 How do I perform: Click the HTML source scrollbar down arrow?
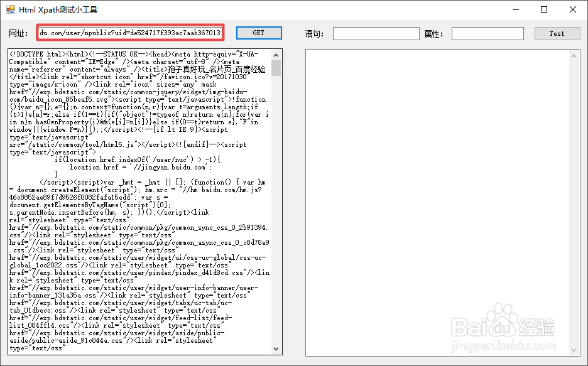276,349
